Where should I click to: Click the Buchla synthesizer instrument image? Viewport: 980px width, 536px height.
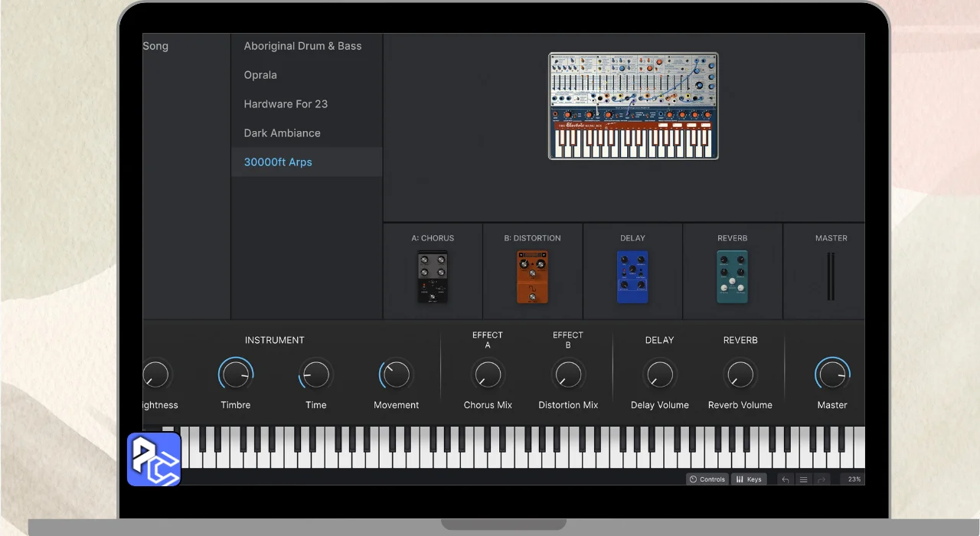pyautogui.click(x=633, y=106)
